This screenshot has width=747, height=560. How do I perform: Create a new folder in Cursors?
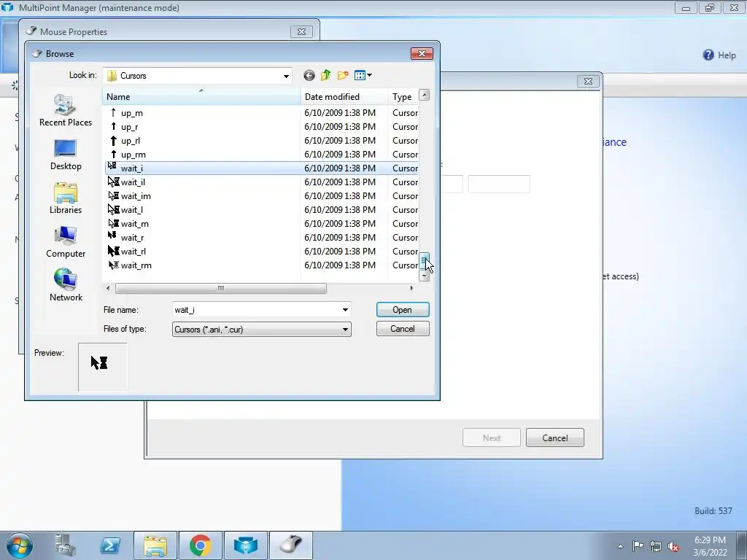pos(343,75)
